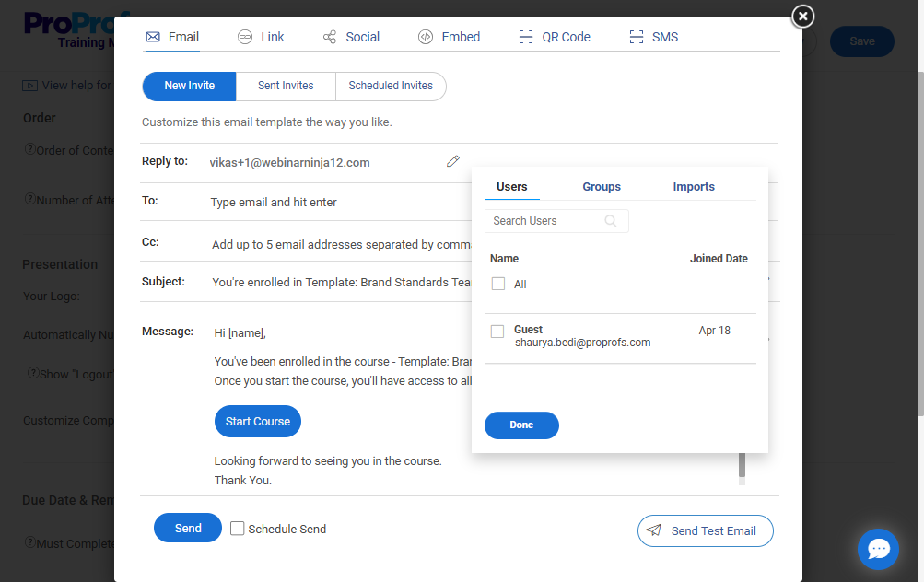Click the Subject field text
924x582 pixels.
tap(341, 282)
